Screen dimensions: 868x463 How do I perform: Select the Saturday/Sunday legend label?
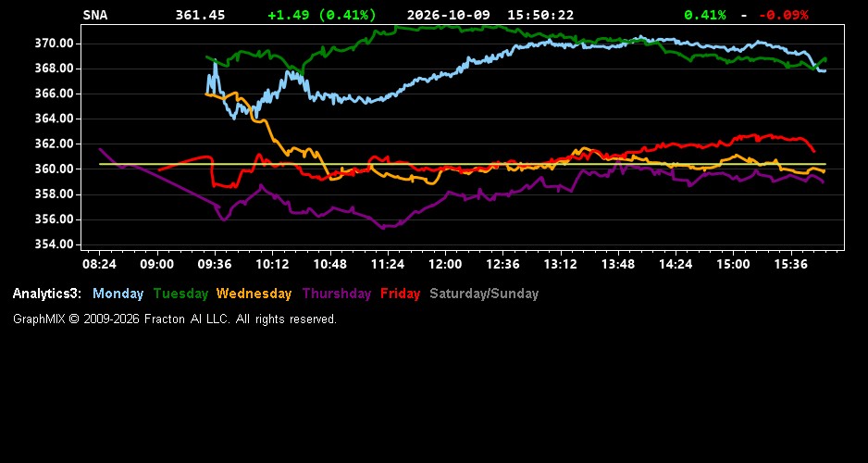click(484, 294)
